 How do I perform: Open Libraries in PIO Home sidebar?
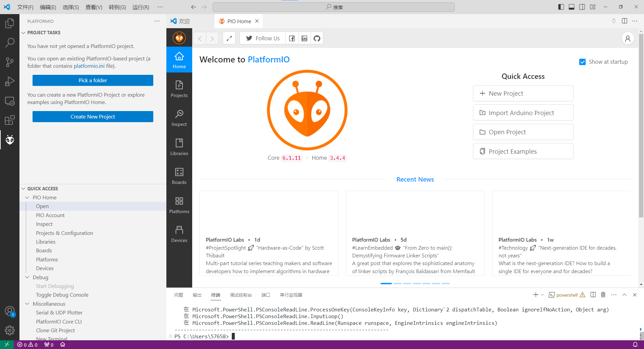[x=179, y=147]
